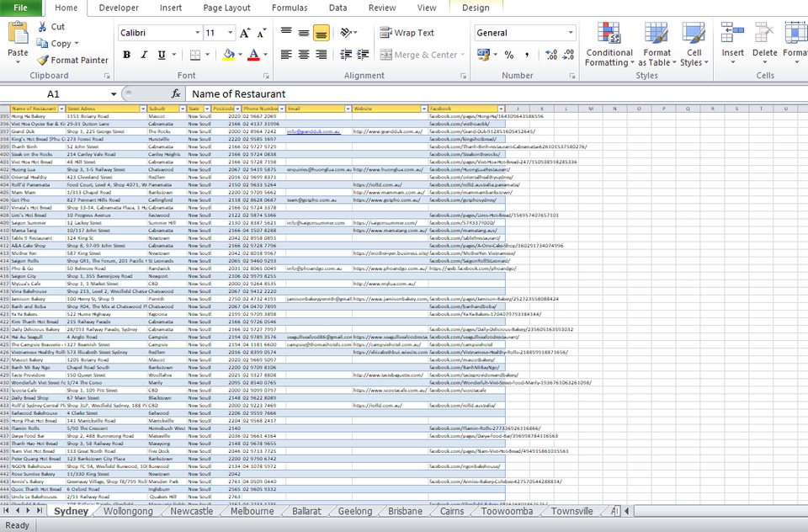Switch to the Melbourne sheet tab

(x=252, y=512)
